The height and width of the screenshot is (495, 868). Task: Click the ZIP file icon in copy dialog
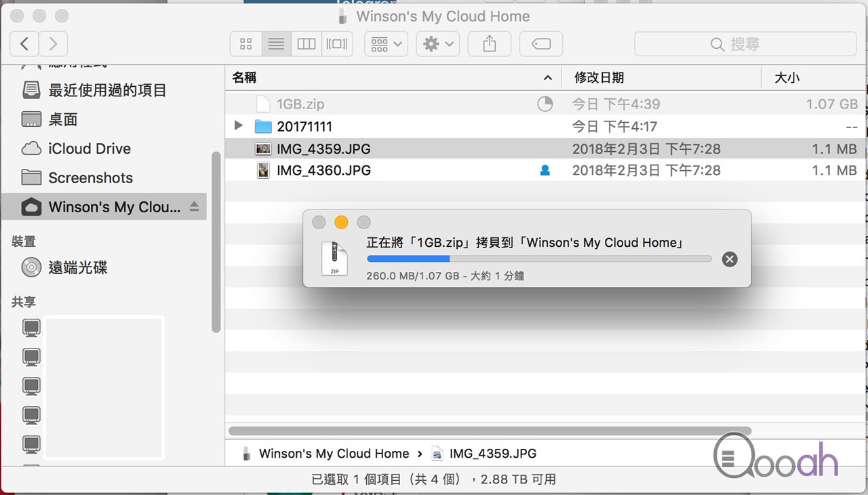[x=334, y=258]
